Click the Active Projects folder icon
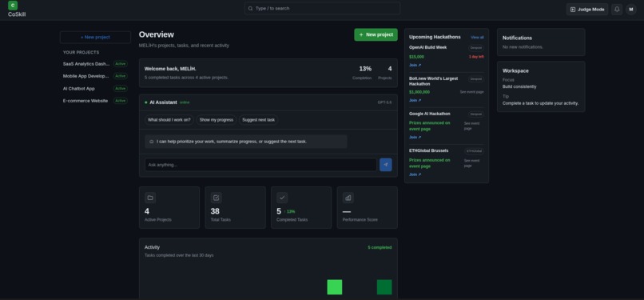644x300 pixels. tap(150, 198)
